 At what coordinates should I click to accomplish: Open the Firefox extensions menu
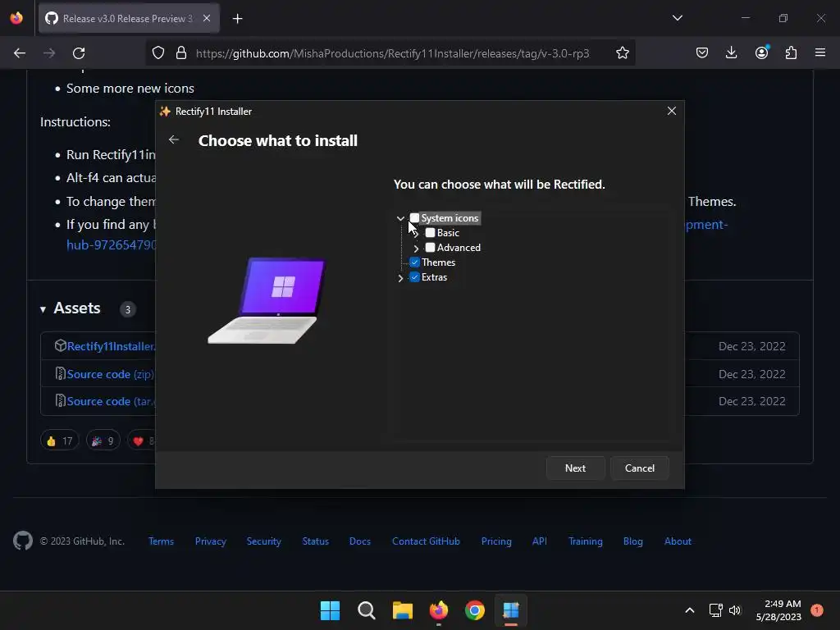click(x=791, y=53)
